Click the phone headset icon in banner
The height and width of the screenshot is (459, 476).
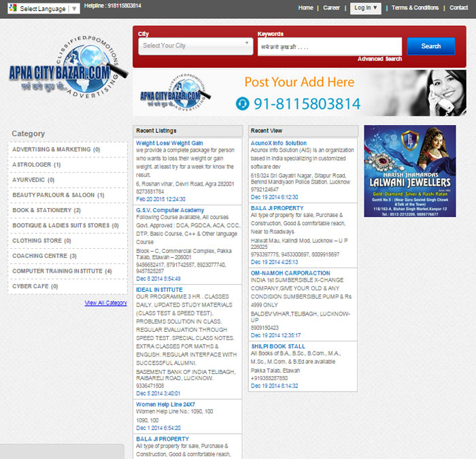tap(242, 103)
